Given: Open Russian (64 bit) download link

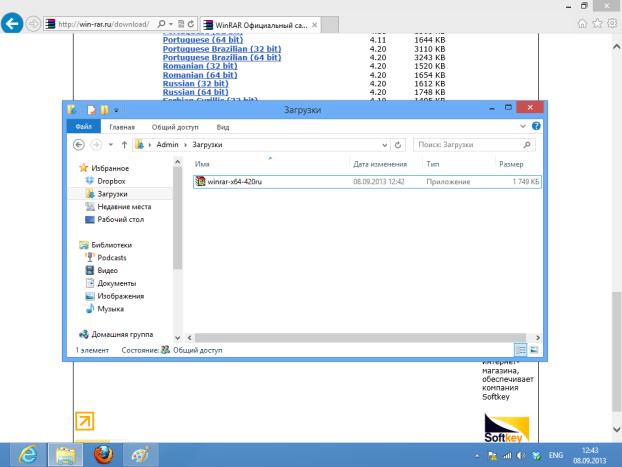Looking at the screenshot, I should pos(196,92).
